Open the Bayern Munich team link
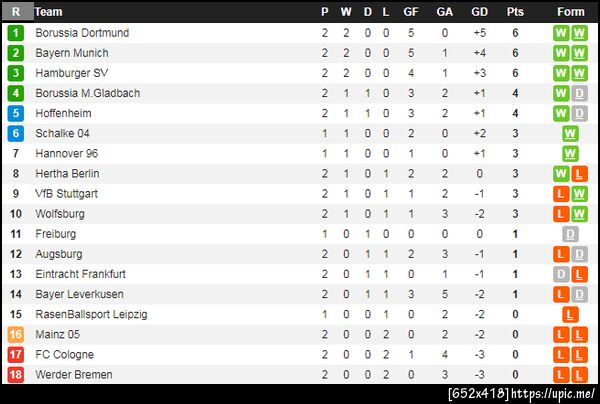 pyautogui.click(x=72, y=53)
